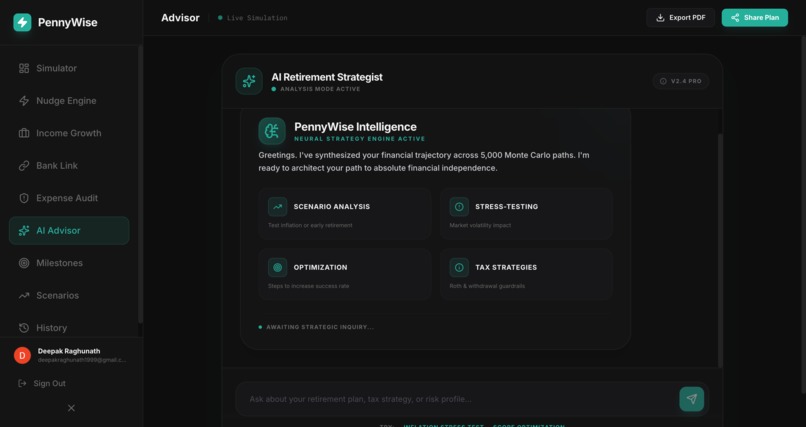806x427 pixels.
Task: Go to Income Growth in sidebar
Action: [x=69, y=133]
